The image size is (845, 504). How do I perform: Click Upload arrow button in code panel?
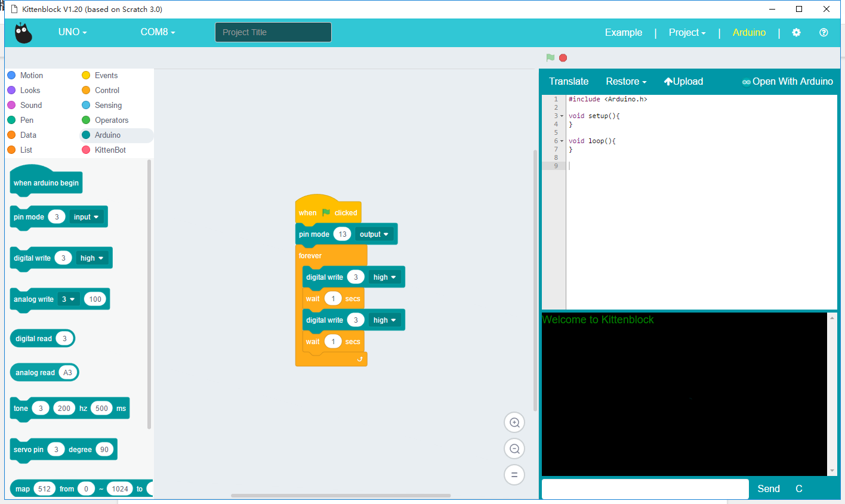pos(683,81)
